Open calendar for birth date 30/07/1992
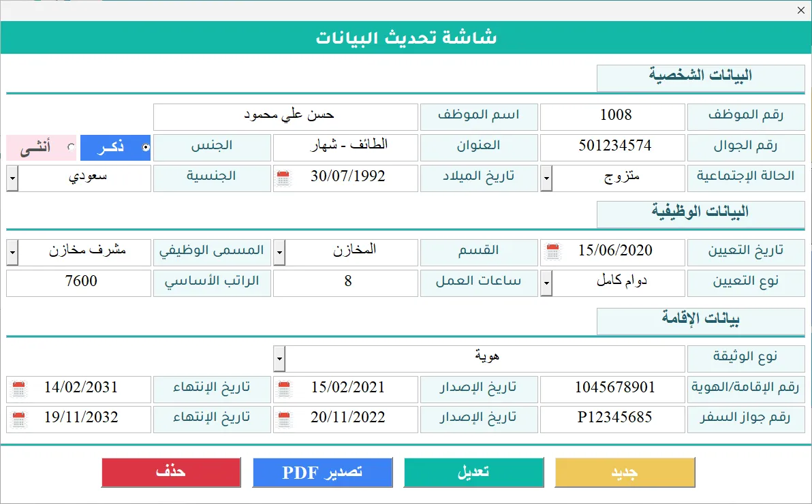 [283, 178]
